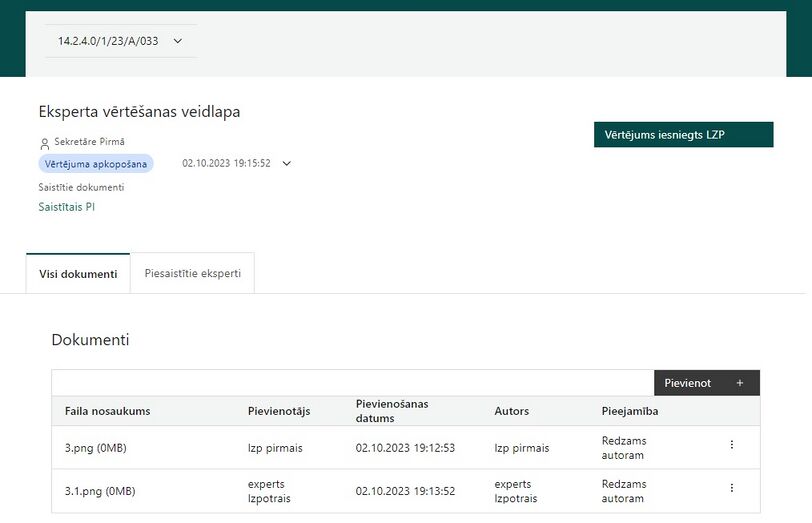812x523 pixels.
Task: Open the Saistītais PI link
Action: pos(67,207)
